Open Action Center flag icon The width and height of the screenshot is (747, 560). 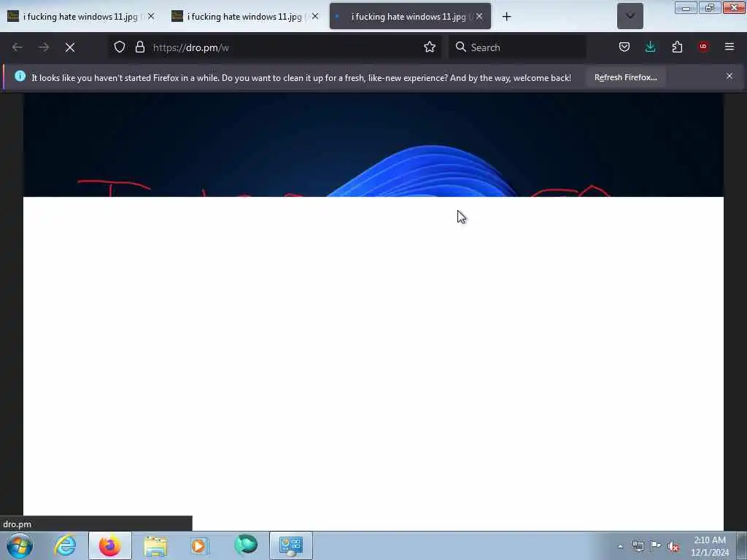coord(656,546)
